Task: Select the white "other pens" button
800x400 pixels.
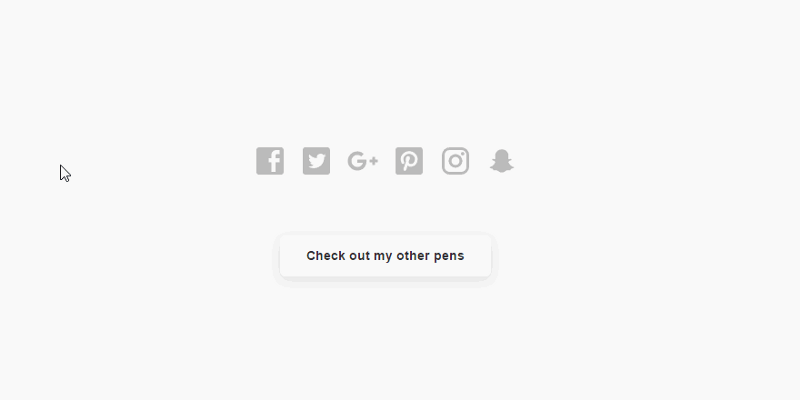Action: click(x=385, y=256)
